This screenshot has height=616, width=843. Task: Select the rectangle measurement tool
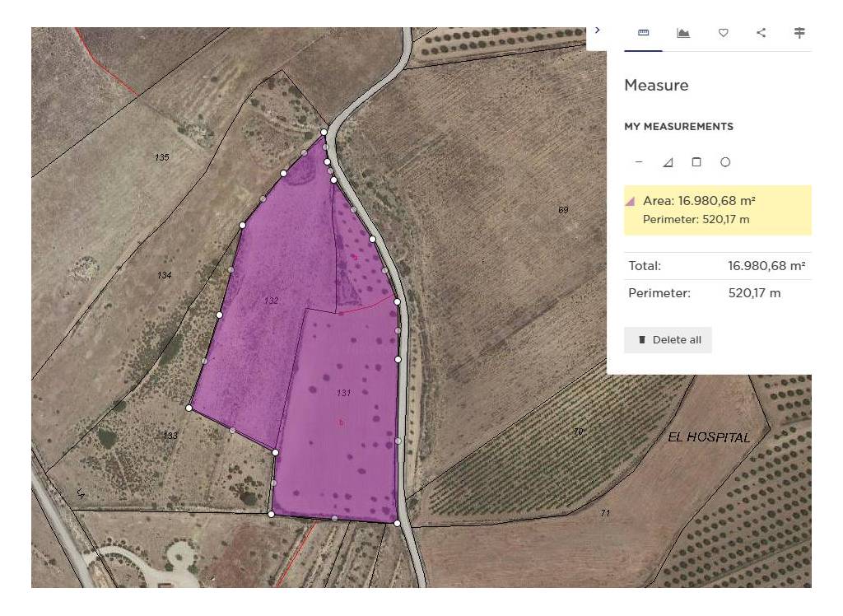[x=696, y=162]
